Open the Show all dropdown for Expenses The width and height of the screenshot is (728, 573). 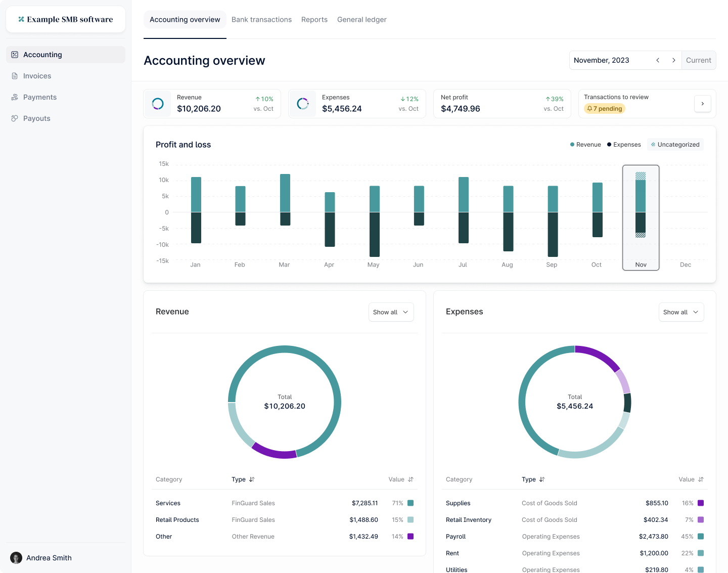[681, 312]
